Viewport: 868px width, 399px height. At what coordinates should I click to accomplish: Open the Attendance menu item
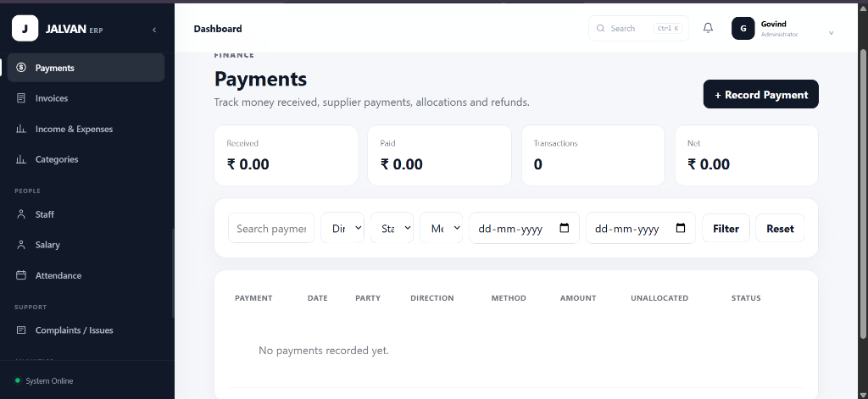click(86, 275)
